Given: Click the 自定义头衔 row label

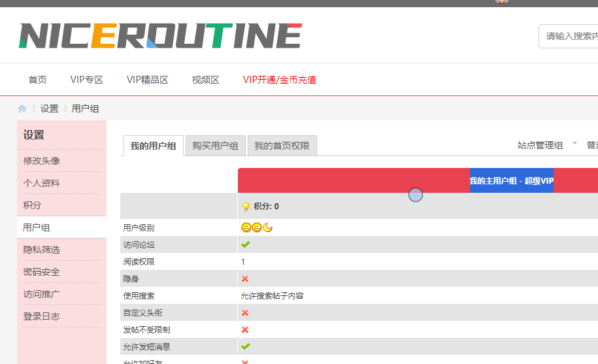Looking at the screenshot, I should coord(143,313).
